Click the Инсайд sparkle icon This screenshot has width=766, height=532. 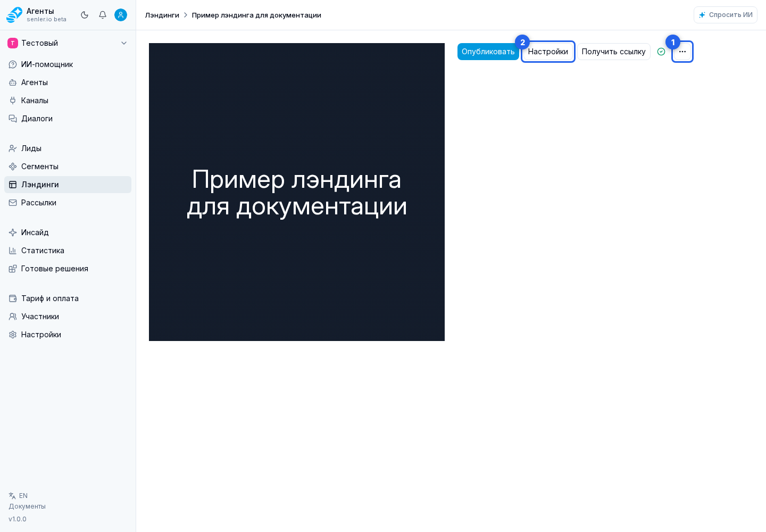coord(13,232)
